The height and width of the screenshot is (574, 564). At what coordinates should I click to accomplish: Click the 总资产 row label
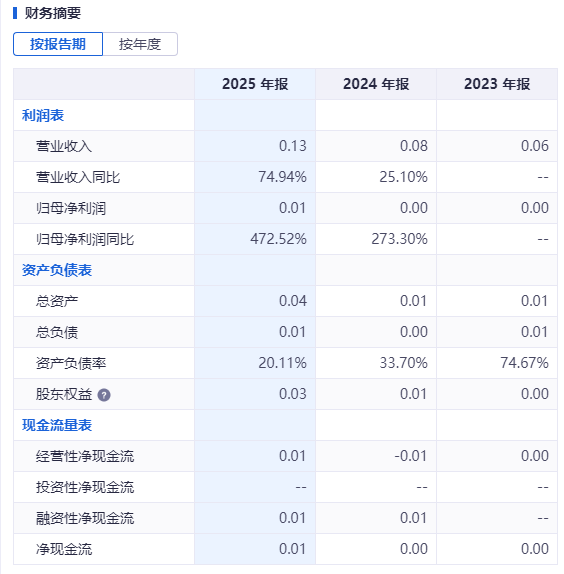(x=57, y=301)
